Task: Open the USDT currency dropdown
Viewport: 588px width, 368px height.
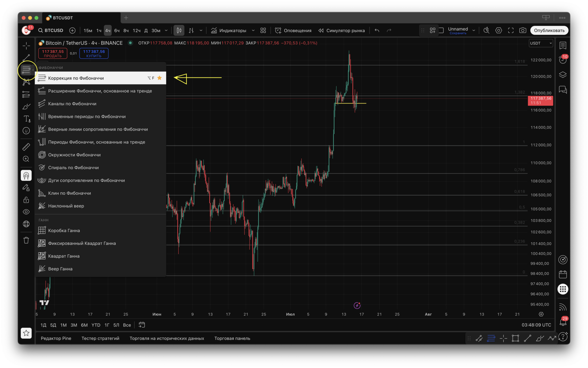Action: point(541,43)
